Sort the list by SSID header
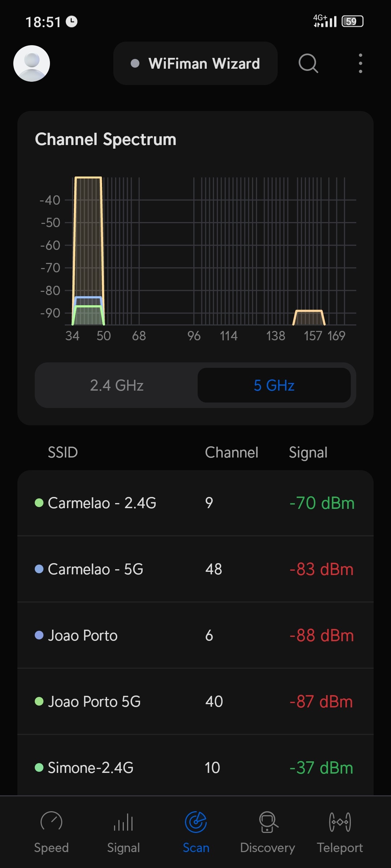 pyautogui.click(x=63, y=452)
